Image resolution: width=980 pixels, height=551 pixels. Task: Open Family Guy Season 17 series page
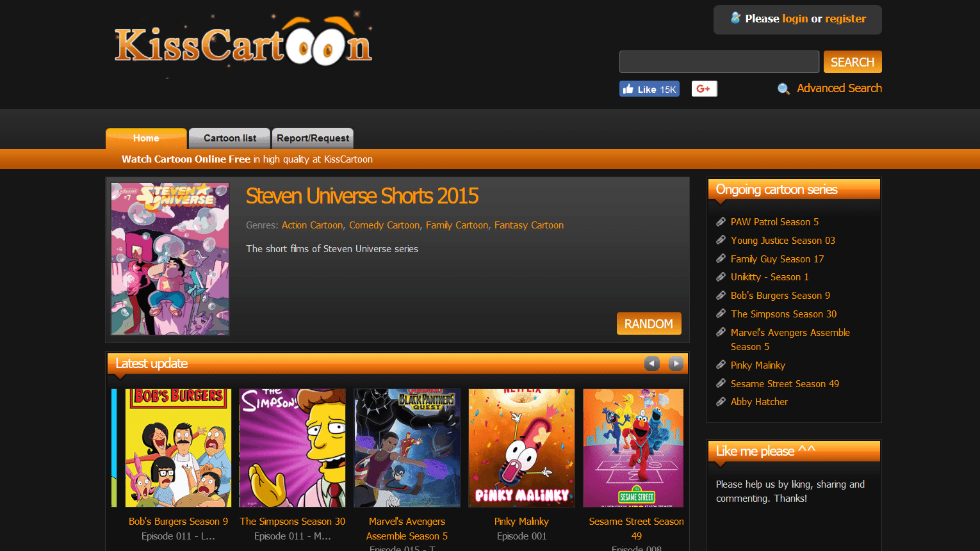tap(777, 259)
